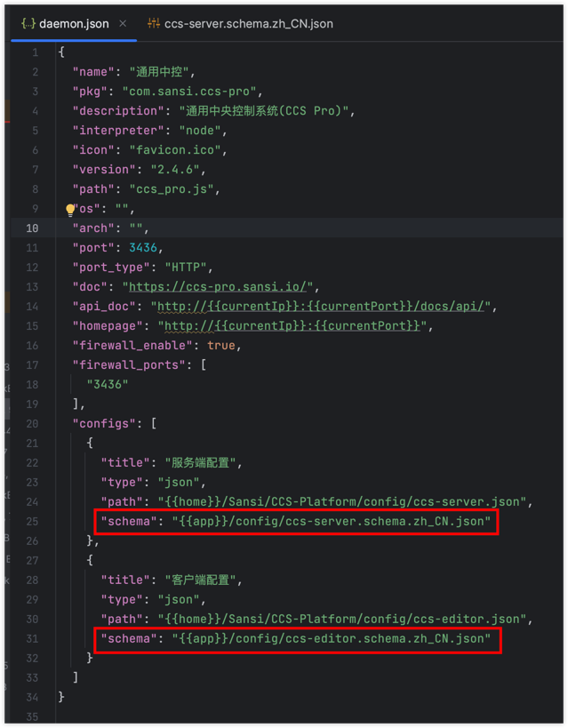568x728 pixels.
Task: Click the yellow lightbulb quick-fix icon
Action: [x=70, y=210]
